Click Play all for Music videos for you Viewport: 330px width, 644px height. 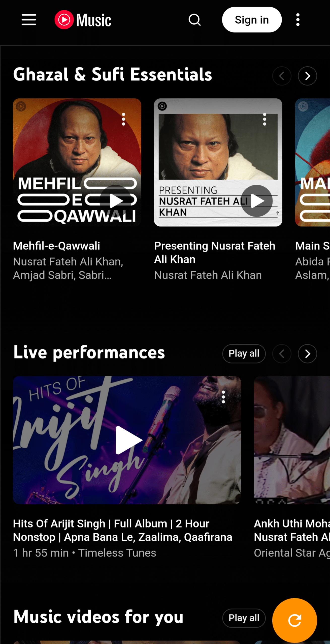(244, 618)
